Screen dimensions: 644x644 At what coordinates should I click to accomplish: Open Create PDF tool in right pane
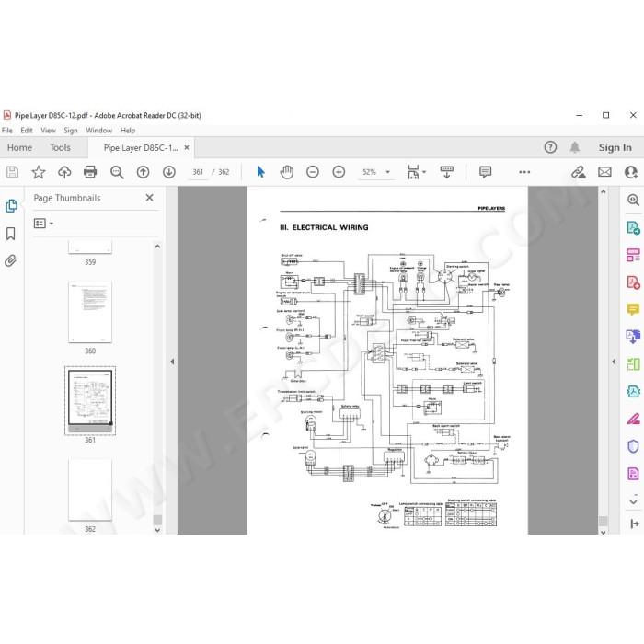coord(633,282)
